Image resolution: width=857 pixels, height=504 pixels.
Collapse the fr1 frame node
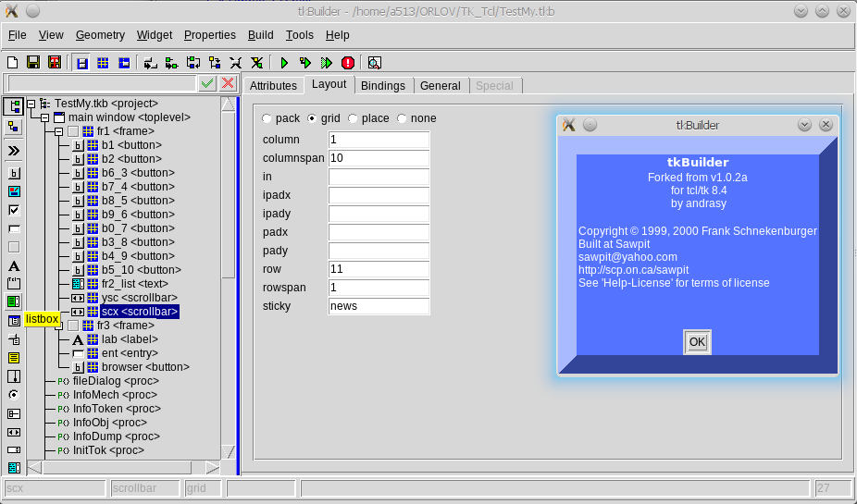(58, 131)
